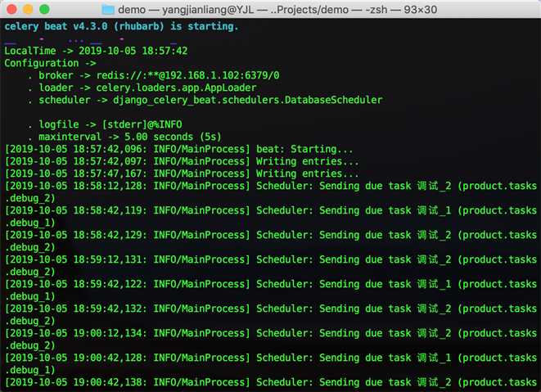Click the broker redis URL line
The image size is (541, 392).
154,75
